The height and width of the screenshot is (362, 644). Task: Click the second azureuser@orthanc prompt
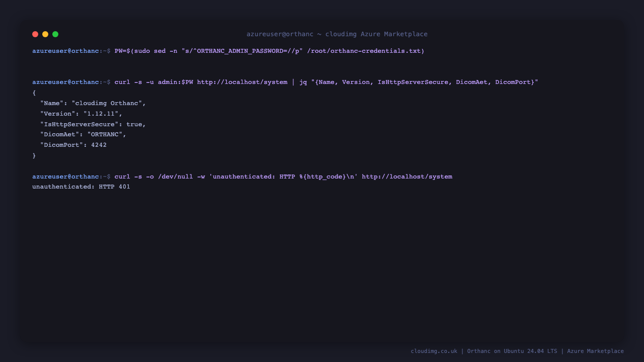tap(71, 82)
